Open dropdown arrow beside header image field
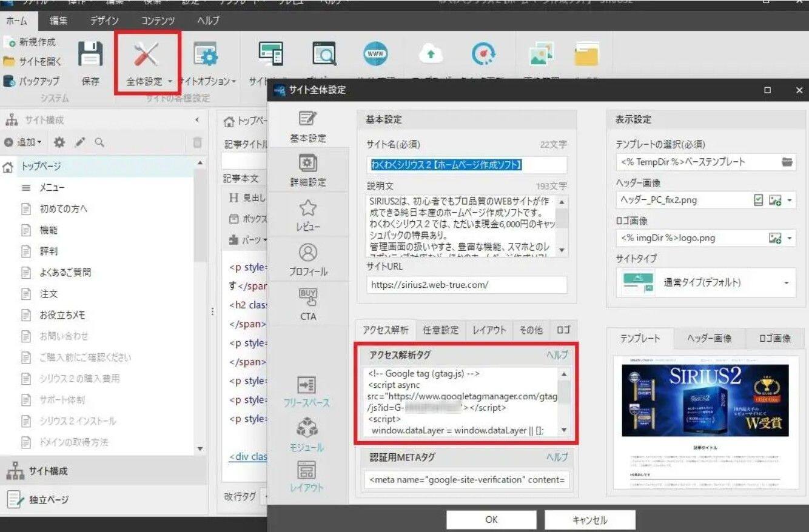This screenshot has width=809, height=532. [790, 201]
